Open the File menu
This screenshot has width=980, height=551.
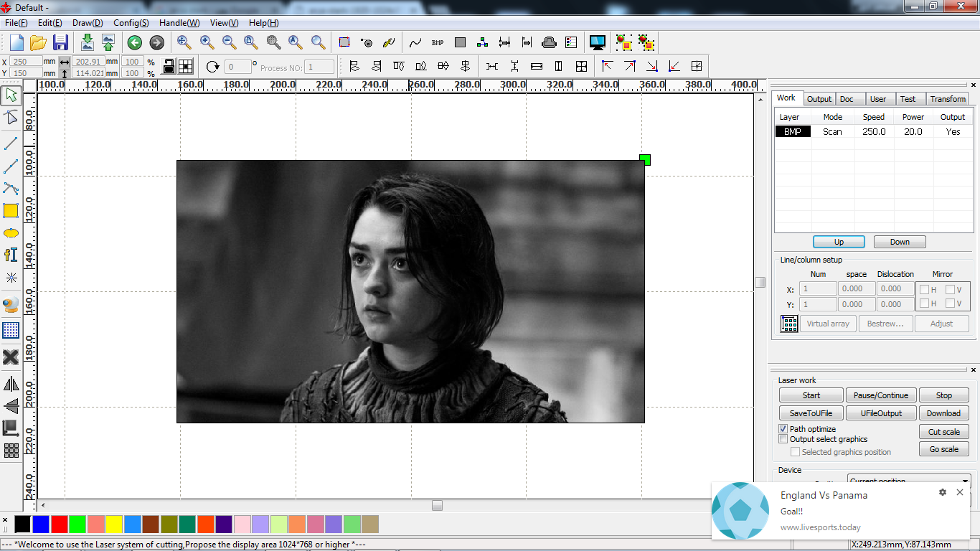click(17, 23)
